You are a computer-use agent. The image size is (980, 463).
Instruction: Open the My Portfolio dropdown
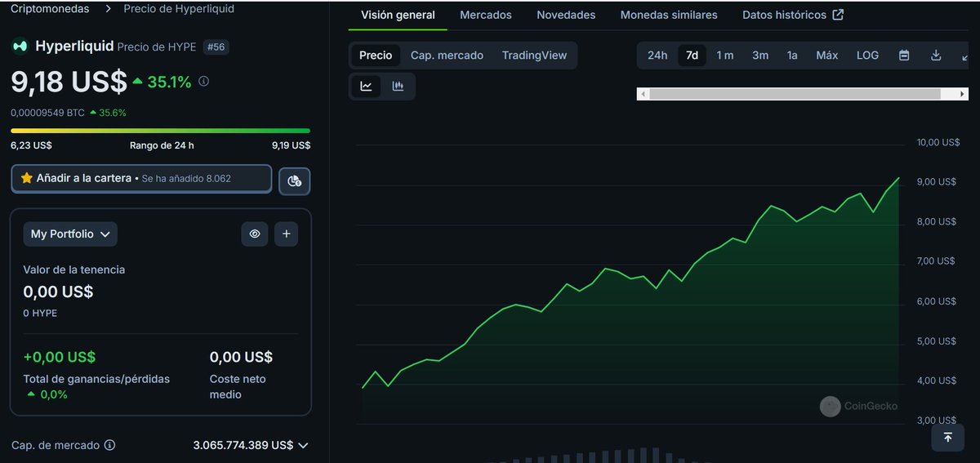70,234
